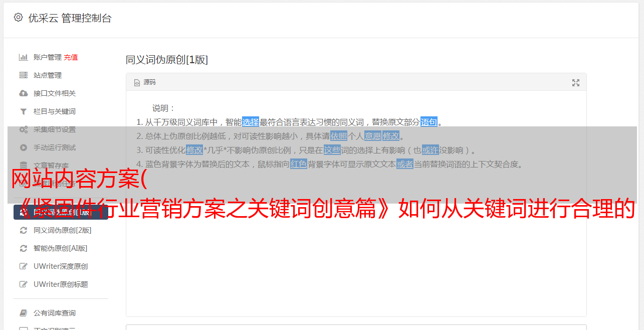Click the server icon next to 站点管理

(23, 75)
